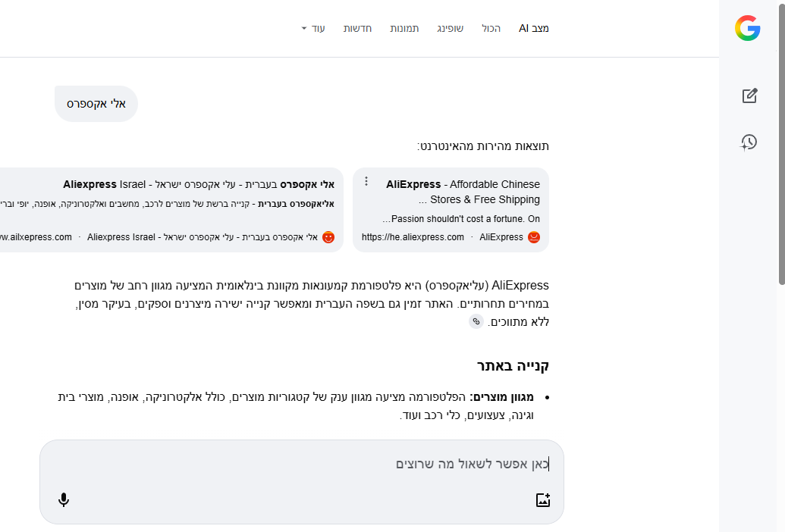Click the link chip icon after the paragraph
The image size is (785, 532).
tap(476, 321)
